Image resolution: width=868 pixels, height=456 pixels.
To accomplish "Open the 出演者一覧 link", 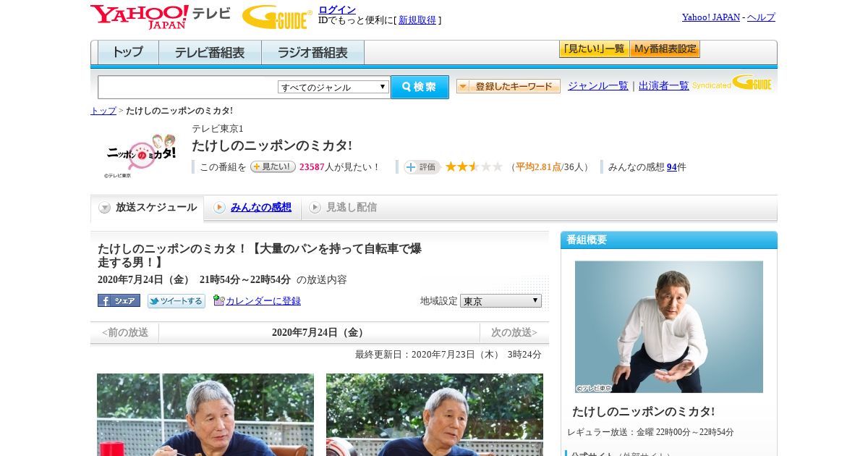I will pos(664,86).
